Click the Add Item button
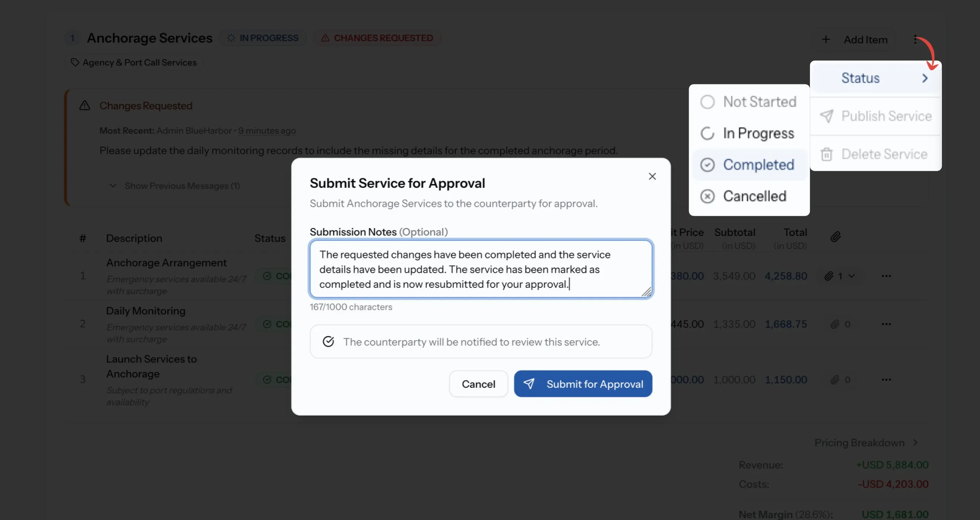 [854, 39]
